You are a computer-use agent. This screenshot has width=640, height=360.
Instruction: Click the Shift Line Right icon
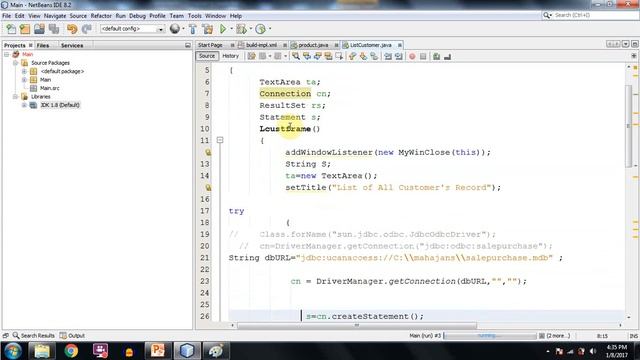pyautogui.click(x=398, y=56)
